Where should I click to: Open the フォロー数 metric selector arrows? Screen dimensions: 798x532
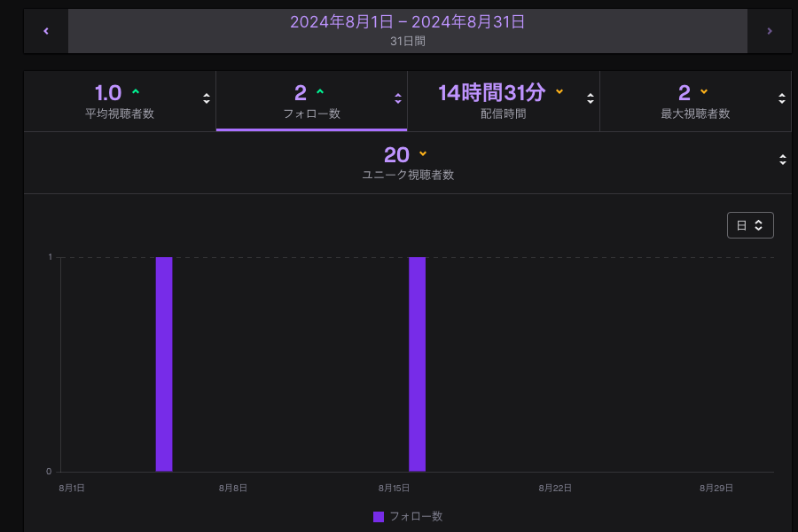tap(398, 98)
